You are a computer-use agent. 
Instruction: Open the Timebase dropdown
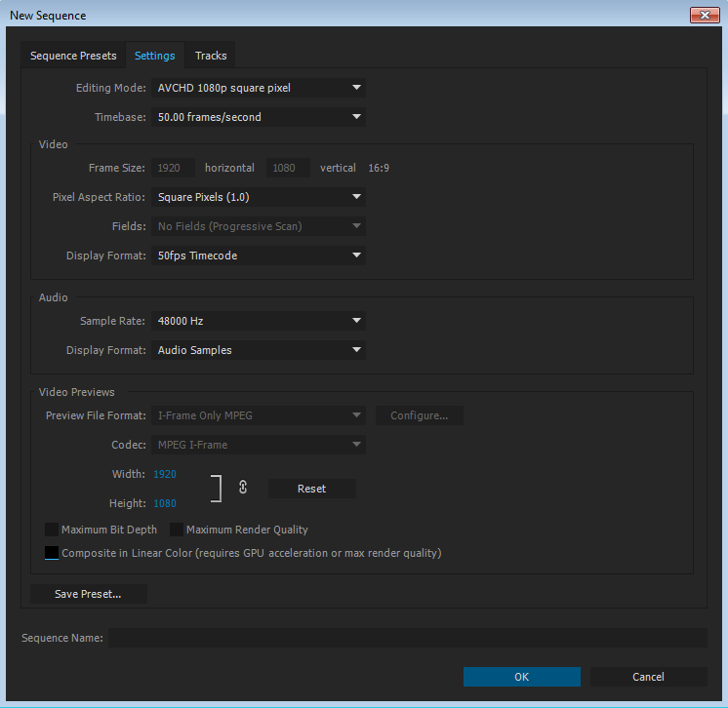pos(259,117)
